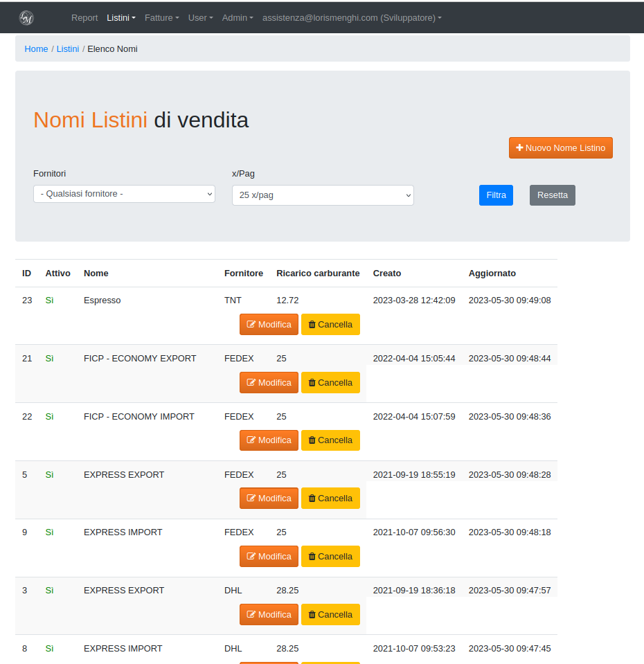This screenshot has width=644, height=664.
Task: Click the Resetta button
Action: point(552,195)
